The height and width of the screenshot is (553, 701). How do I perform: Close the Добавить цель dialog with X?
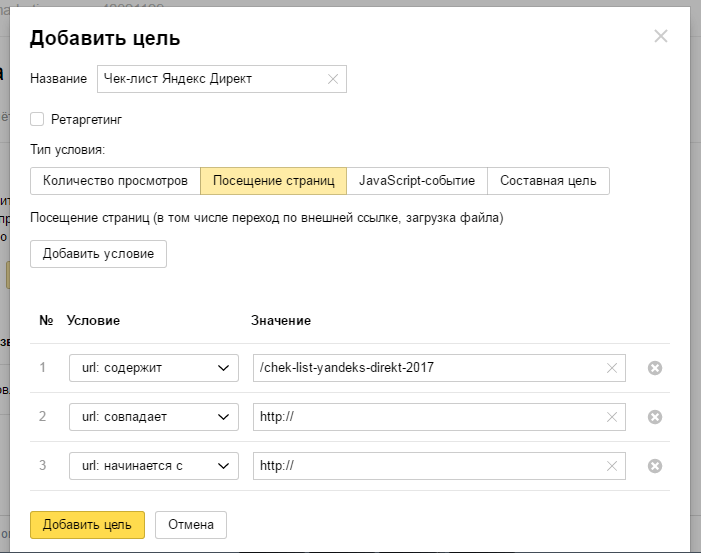click(x=660, y=37)
